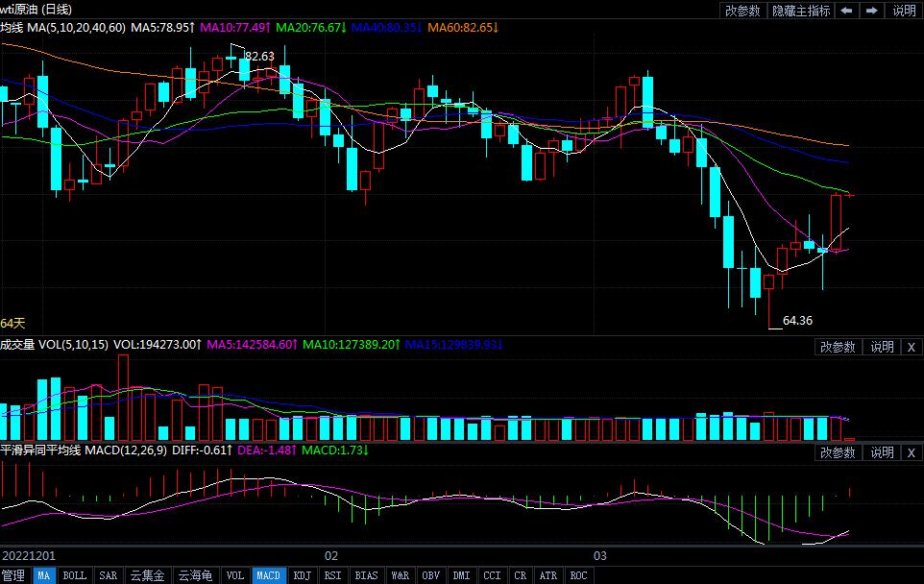Activate the W&R indicator tab
924x584 pixels.
tap(400, 575)
